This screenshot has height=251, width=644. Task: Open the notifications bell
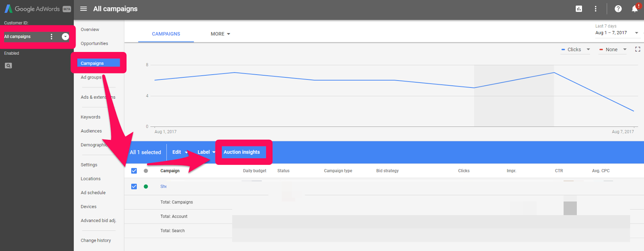point(635,8)
